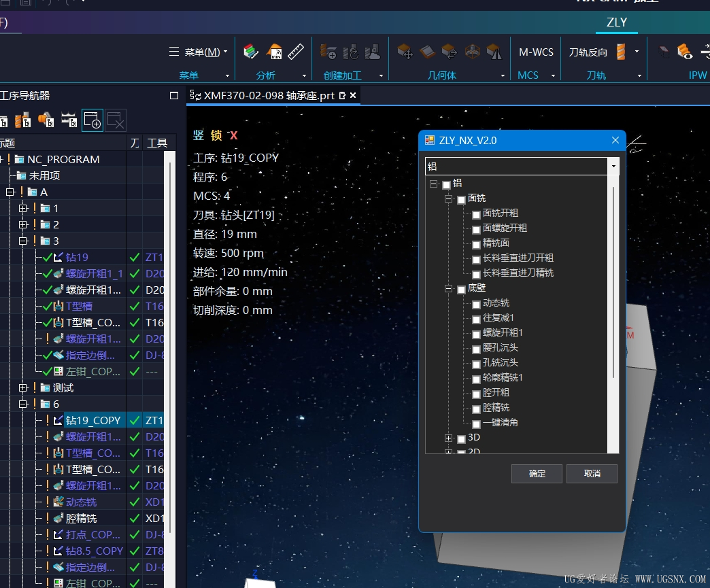
Task: Click the add window icon in navigator
Action: click(92, 120)
